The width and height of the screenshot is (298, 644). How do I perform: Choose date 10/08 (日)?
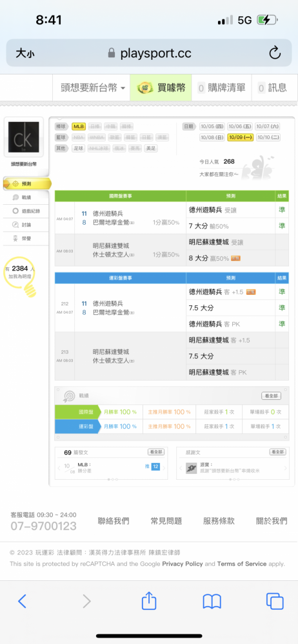click(x=212, y=138)
